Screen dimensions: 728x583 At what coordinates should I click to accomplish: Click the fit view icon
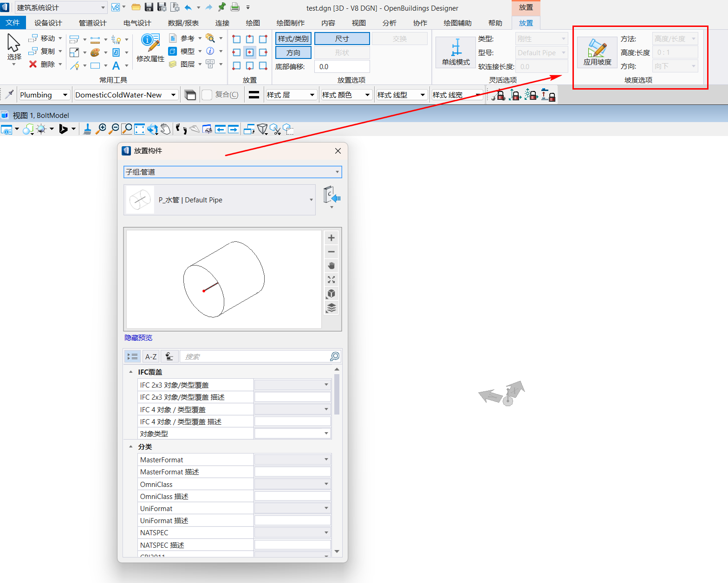point(139,129)
